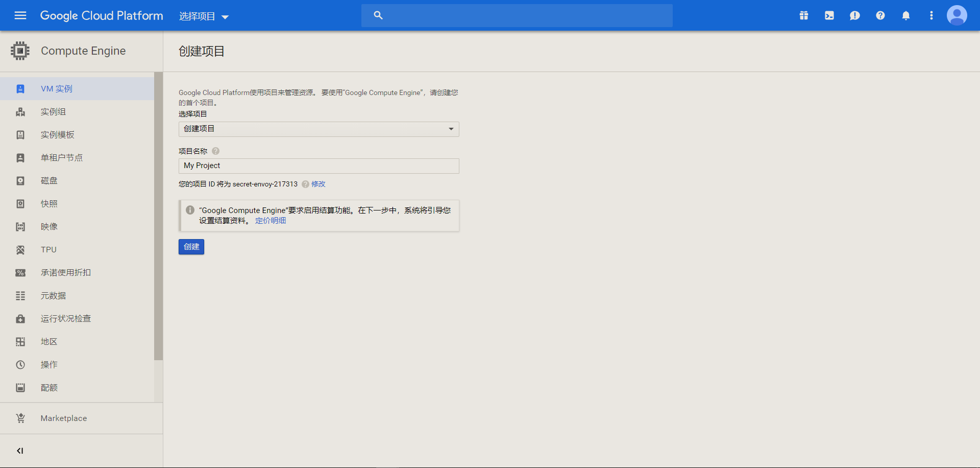Click the VM 实例 sidebar icon
This screenshot has width=980, height=468.
point(20,89)
